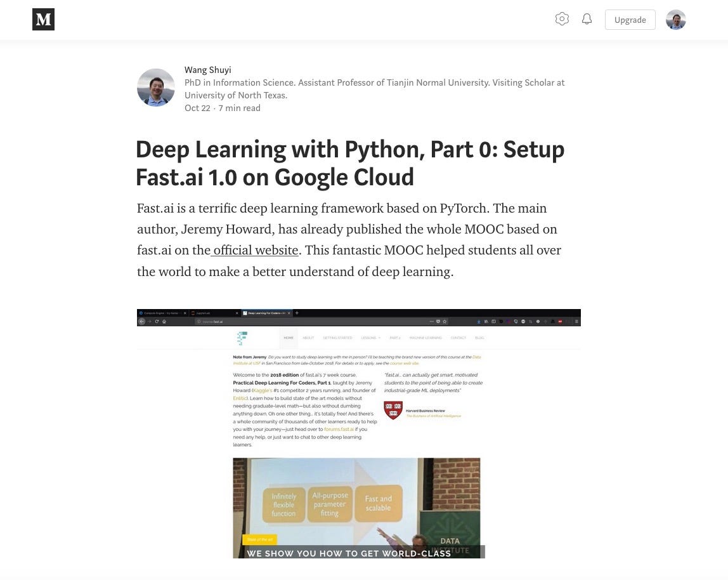
Task: Open the notifications bell icon
Action: click(x=586, y=18)
